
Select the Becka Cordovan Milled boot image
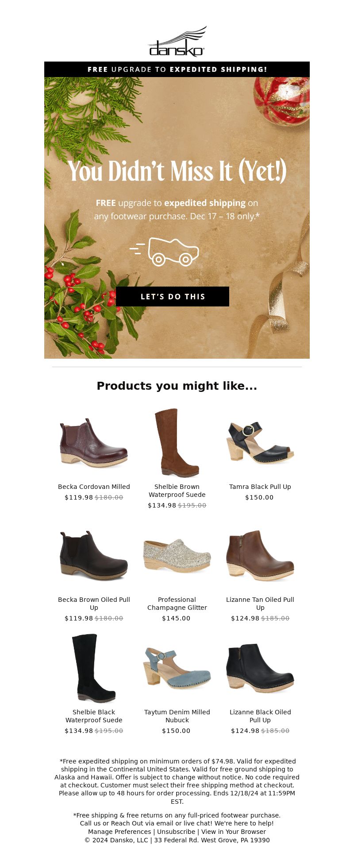click(x=94, y=443)
